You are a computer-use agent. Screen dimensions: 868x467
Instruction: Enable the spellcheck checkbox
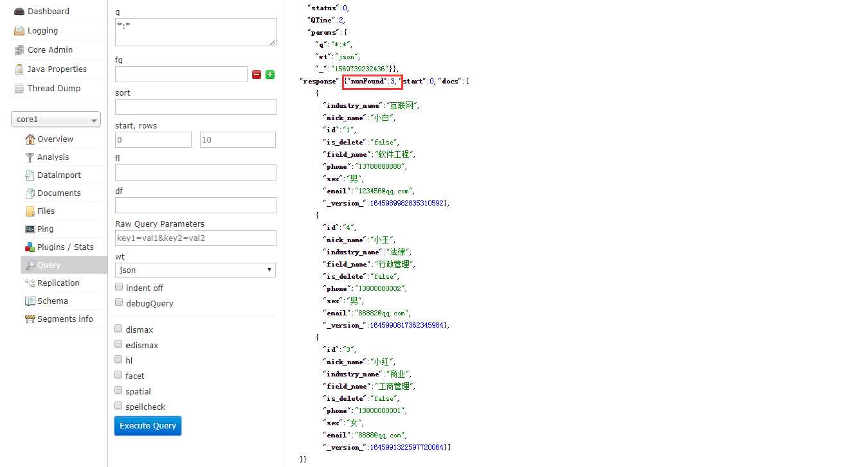118,406
